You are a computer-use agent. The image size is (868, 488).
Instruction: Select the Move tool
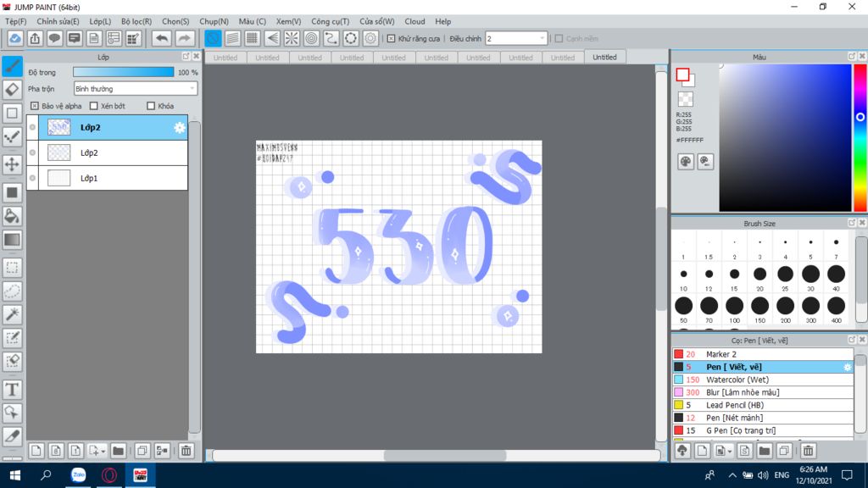pos(12,164)
